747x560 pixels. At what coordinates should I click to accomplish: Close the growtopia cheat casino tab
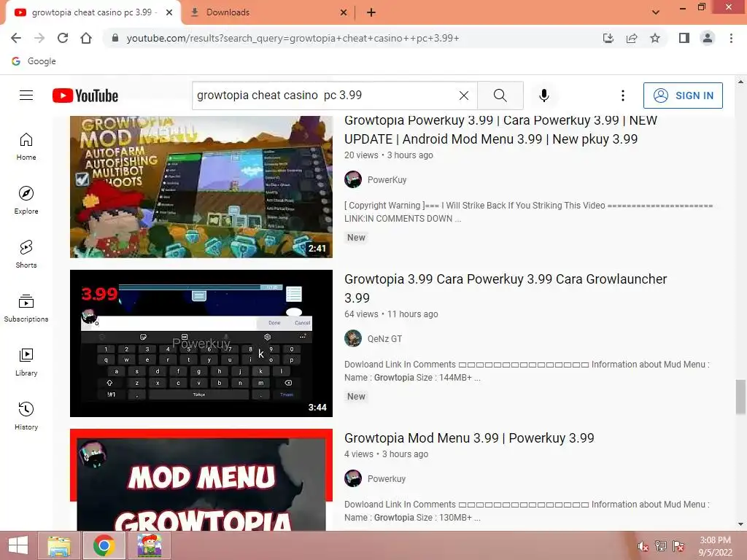169,12
